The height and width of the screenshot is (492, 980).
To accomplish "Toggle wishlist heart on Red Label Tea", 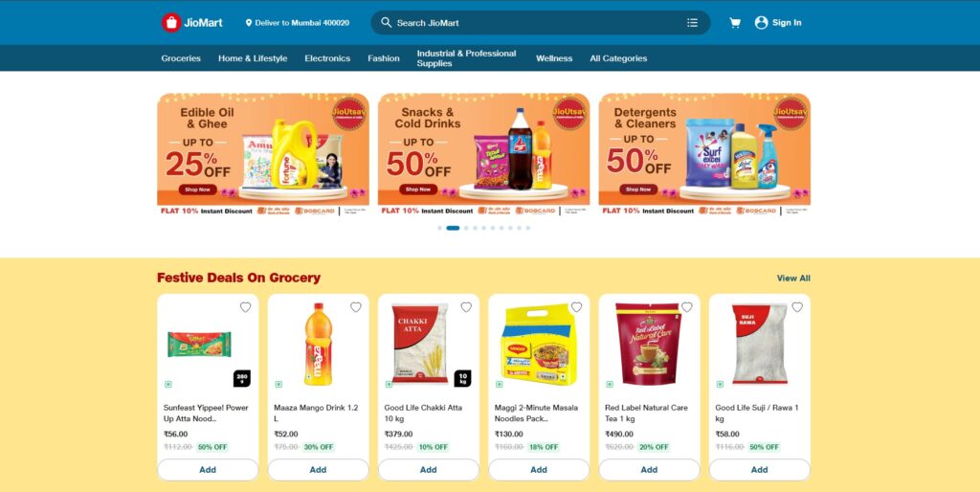I will pyautogui.click(x=687, y=307).
